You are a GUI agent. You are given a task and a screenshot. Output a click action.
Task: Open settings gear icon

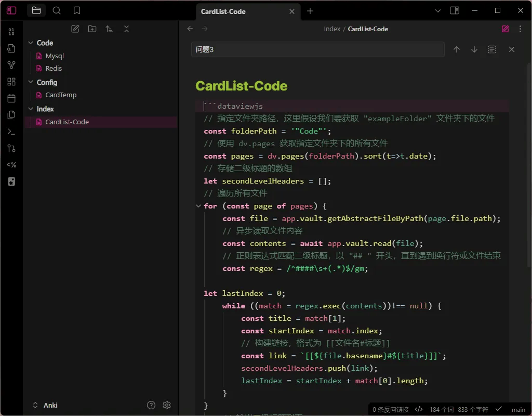167,405
